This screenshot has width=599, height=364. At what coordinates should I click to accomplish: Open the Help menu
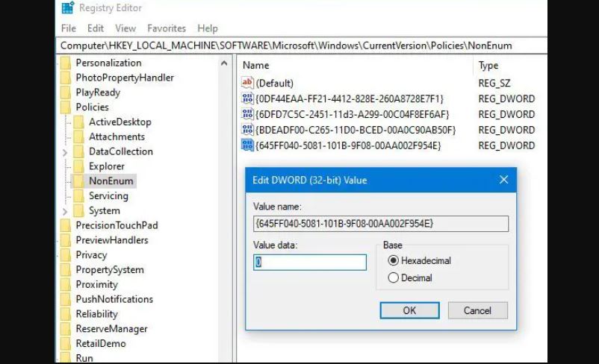pos(208,28)
